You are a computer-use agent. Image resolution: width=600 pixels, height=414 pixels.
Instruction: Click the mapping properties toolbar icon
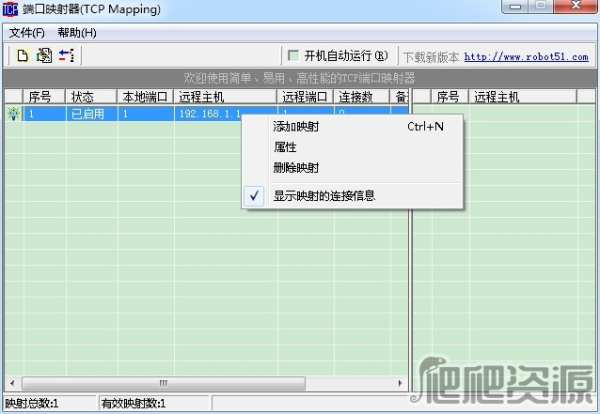click(x=44, y=56)
